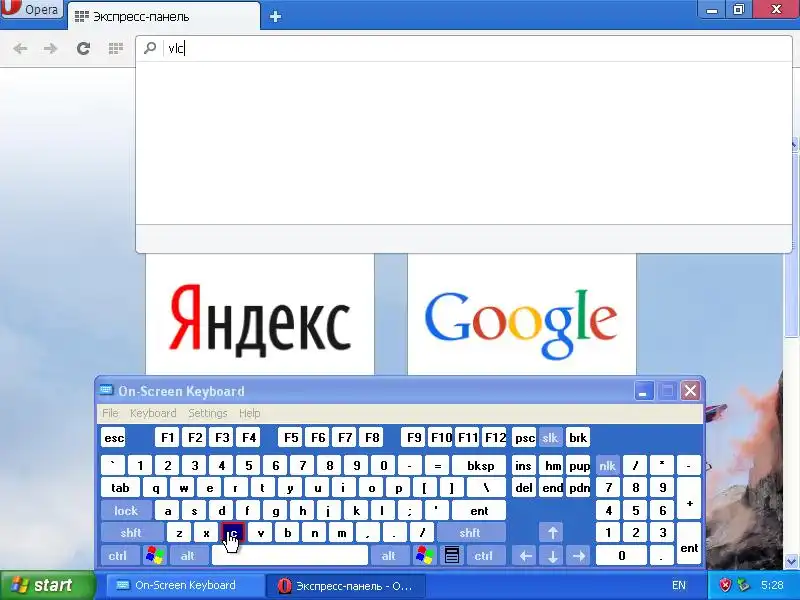800x600 pixels.
Task: Open a new tab with plus button
Action: pyautogui.click(x=276, y=17)
